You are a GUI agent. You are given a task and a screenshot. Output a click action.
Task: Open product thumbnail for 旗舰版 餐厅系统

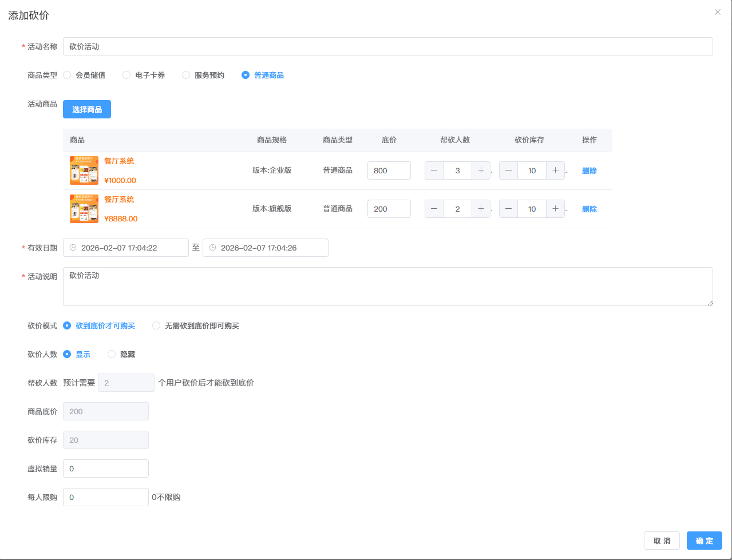84,209
